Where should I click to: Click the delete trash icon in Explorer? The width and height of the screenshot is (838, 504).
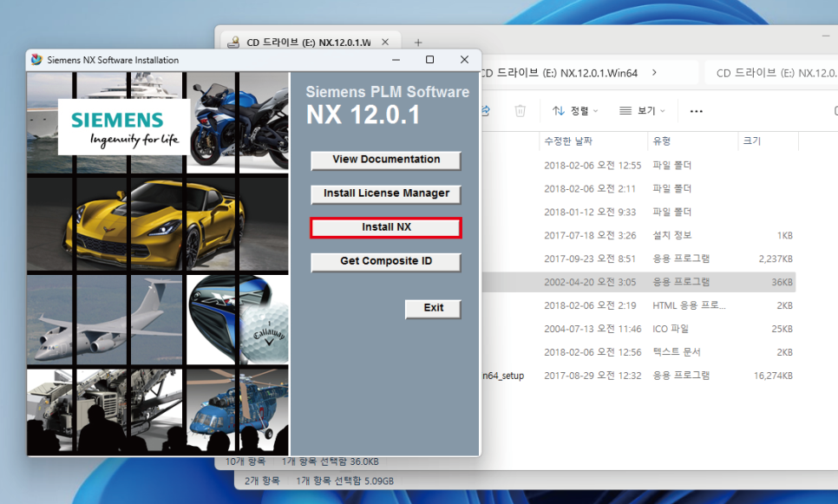520,111
